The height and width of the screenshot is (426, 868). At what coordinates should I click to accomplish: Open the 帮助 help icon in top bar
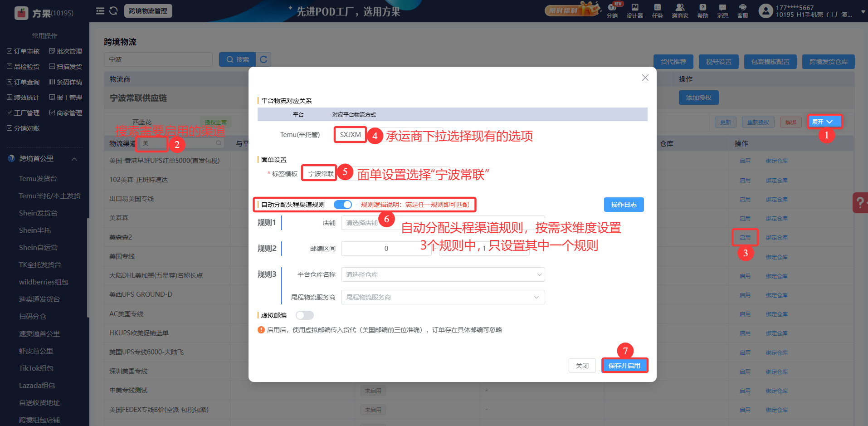702,11
